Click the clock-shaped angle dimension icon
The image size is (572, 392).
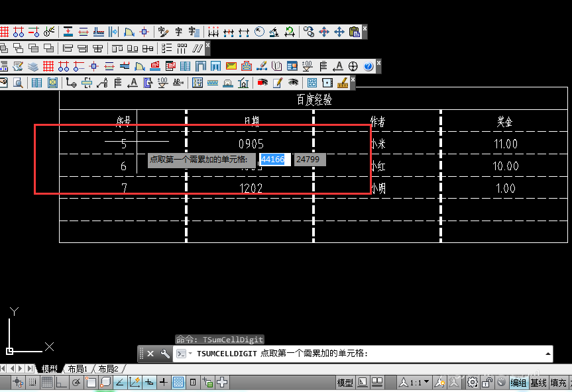coord(259,32)
